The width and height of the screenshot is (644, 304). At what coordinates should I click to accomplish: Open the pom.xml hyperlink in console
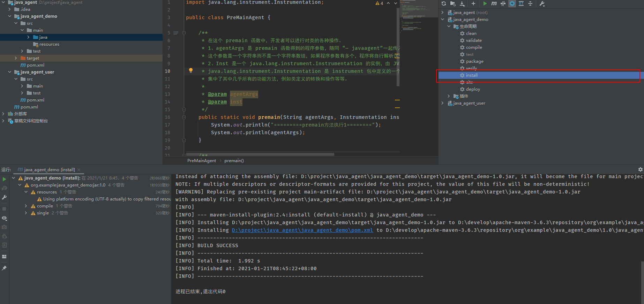pos(302,230)
